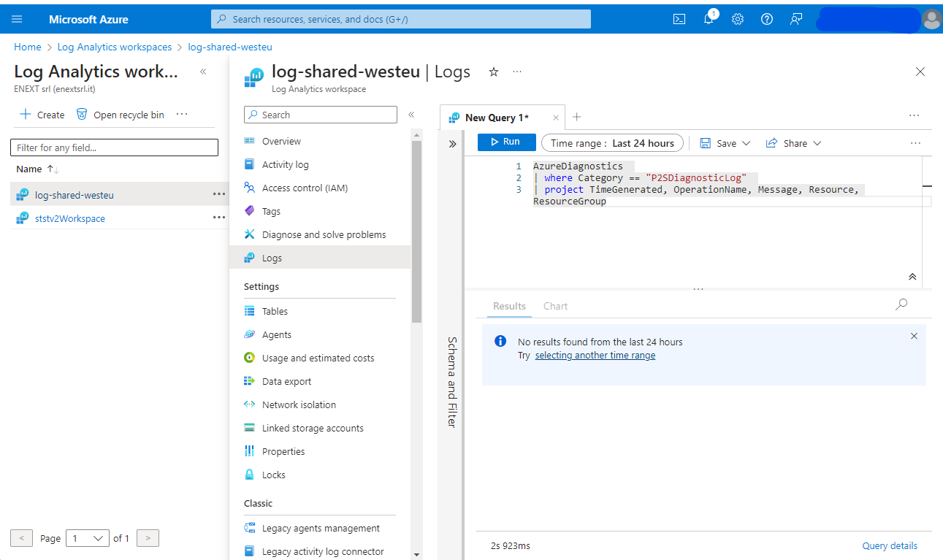Open the context menu for the ststv2Workspace row
Image resolution: width=943 pixels, height=560 pixels.
[x=218, y=218]
